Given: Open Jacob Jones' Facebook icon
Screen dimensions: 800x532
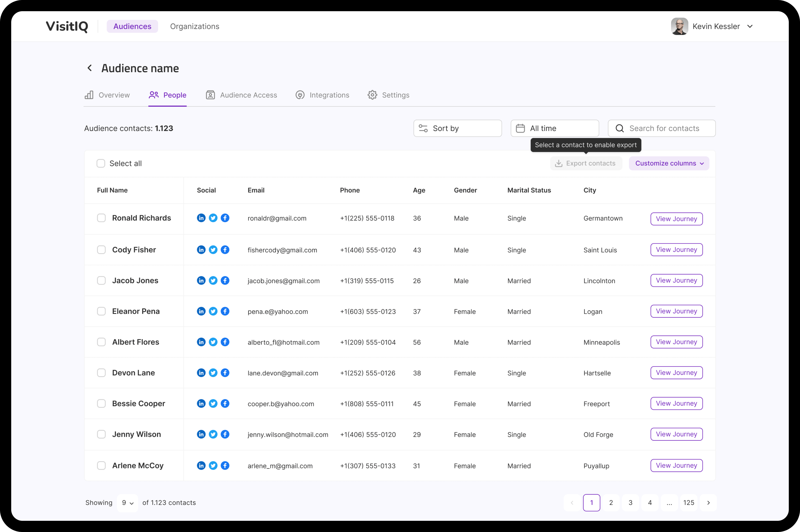Looking at the screenshot, I should (x=225, y=281).
